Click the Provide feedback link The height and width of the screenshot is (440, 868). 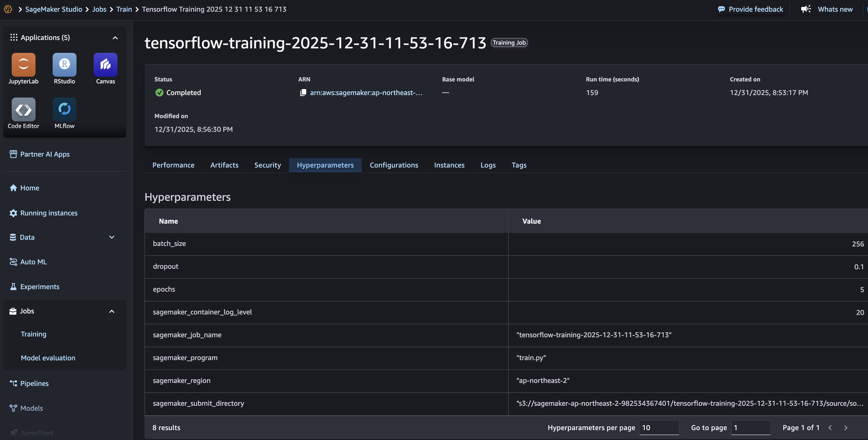[x=755, y=9]
